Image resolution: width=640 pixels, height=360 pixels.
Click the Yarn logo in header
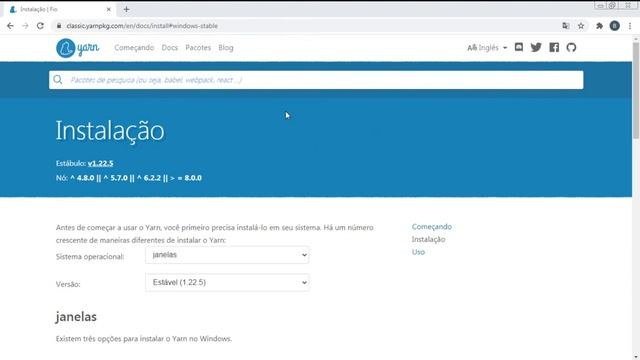pos(78,48)
